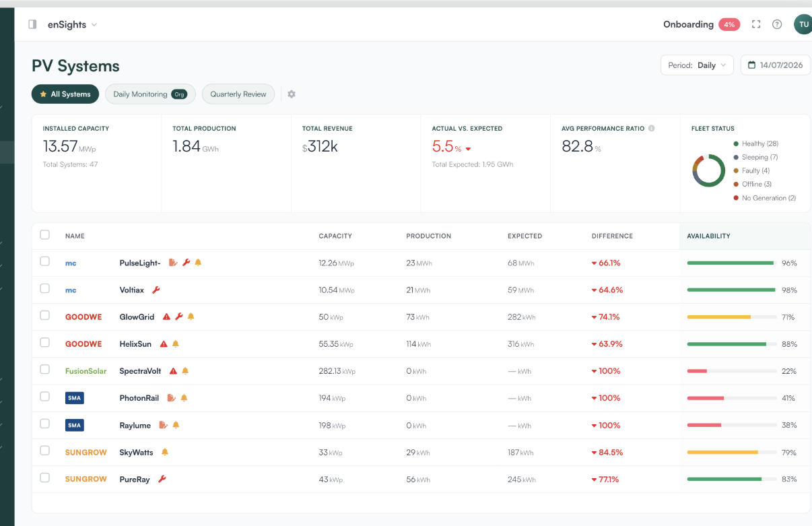Switch to the Daily Monitoring view
This screenshot has width=812, height=526.
(x=150, y=94)
